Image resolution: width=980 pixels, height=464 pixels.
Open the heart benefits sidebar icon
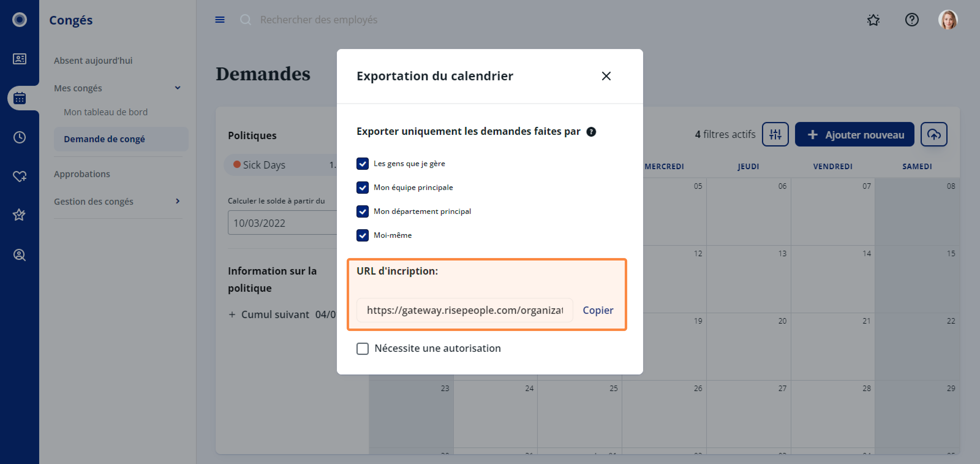click(19, 176)
